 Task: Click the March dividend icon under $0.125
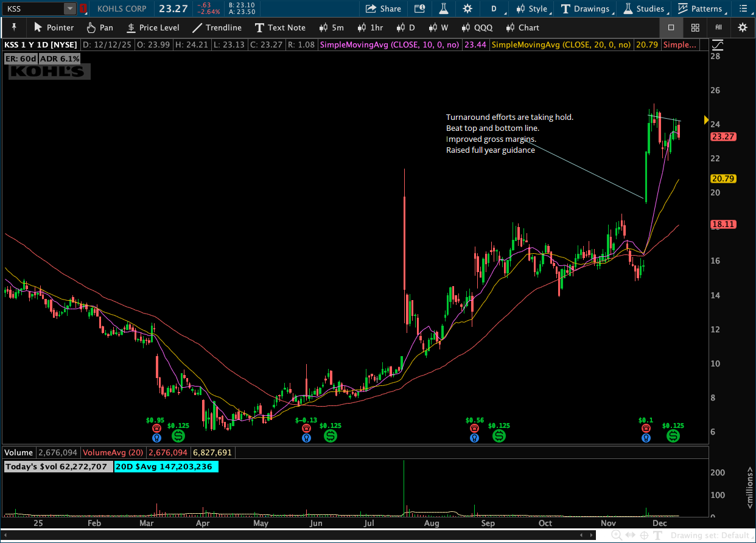tap(178, 436)
